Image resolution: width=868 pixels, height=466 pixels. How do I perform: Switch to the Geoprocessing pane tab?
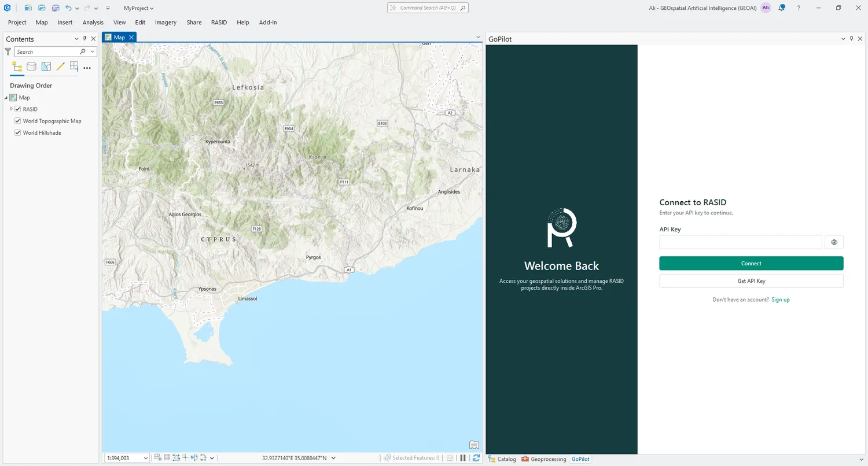click(x=544, y=459)
